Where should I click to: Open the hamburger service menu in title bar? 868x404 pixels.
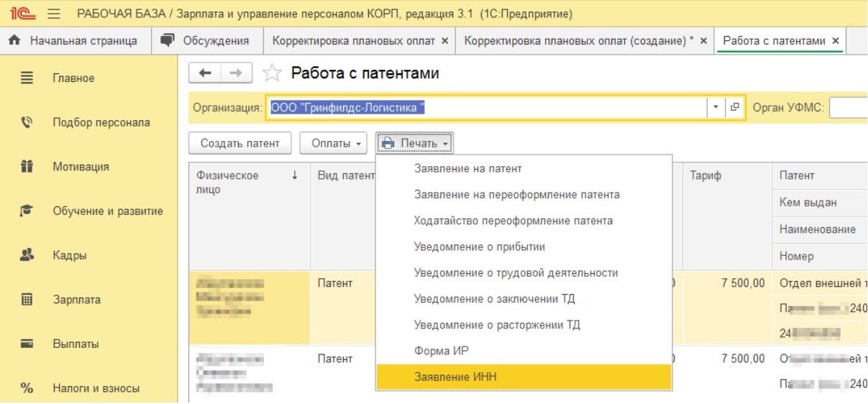53,14
